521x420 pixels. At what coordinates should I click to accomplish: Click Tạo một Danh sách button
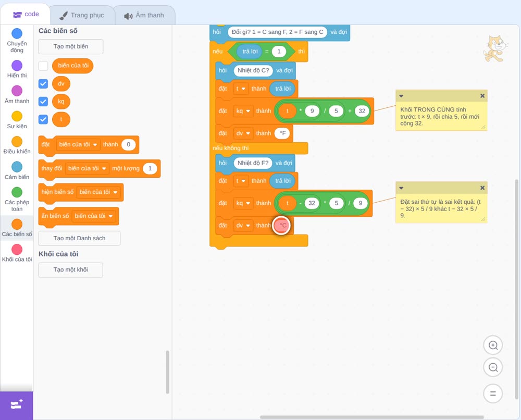coord(79,238)
